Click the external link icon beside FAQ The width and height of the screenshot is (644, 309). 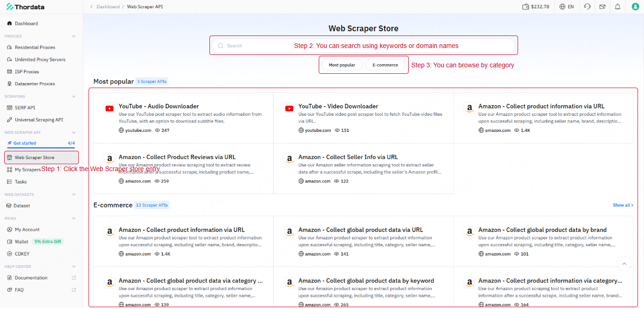click(74, 290)
